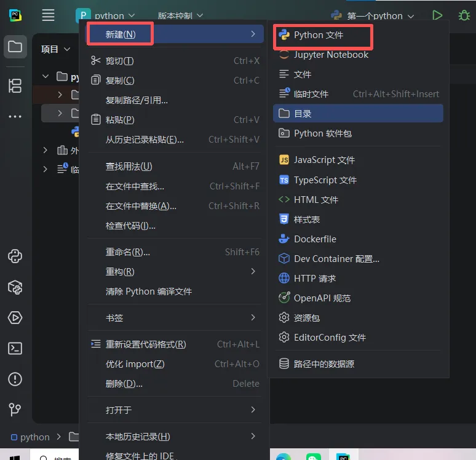
Task: Open the Git version control tool window
Action: coord(15,410)
